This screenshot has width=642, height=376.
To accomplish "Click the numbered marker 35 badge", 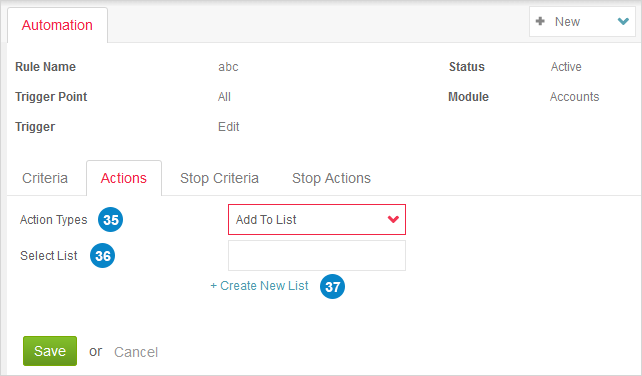I will click(111, 220).
